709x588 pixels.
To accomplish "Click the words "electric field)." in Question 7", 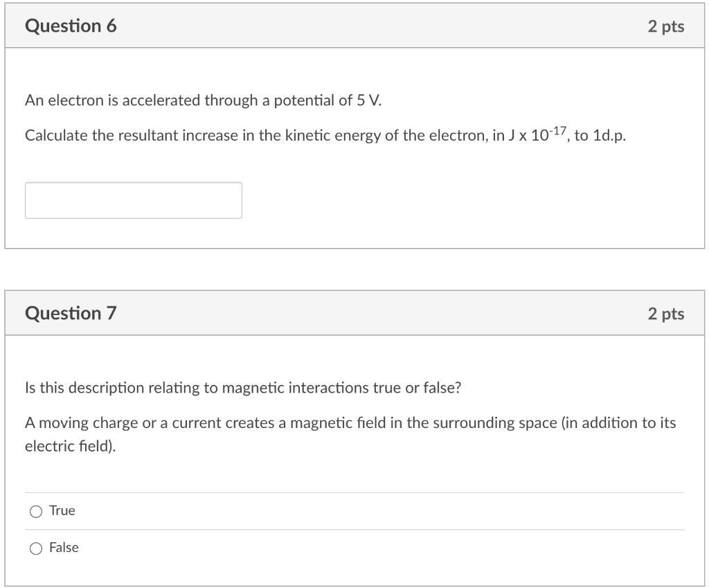I will pos(71,447).
